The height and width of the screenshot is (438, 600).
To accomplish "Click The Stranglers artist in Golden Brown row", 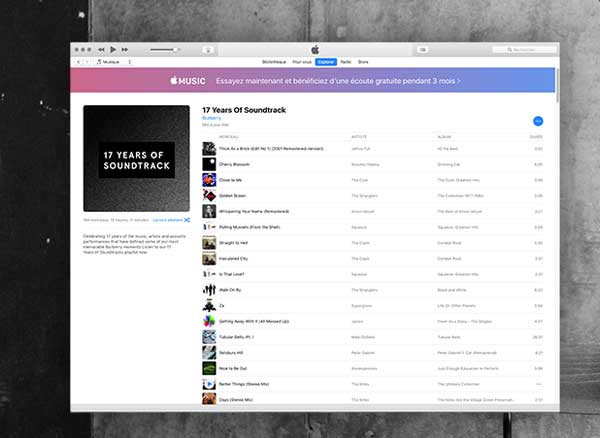I will [x=364, y=196].
